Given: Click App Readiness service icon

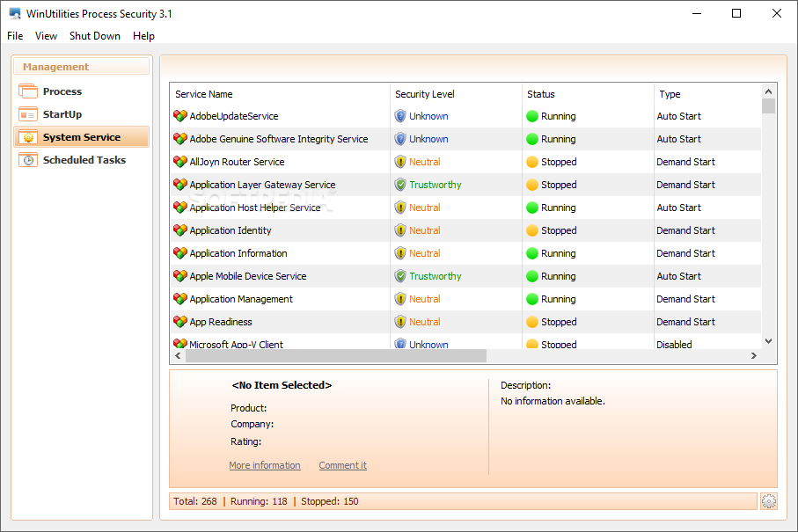Looking at the screenshot, I should click(x=180, y=322).
